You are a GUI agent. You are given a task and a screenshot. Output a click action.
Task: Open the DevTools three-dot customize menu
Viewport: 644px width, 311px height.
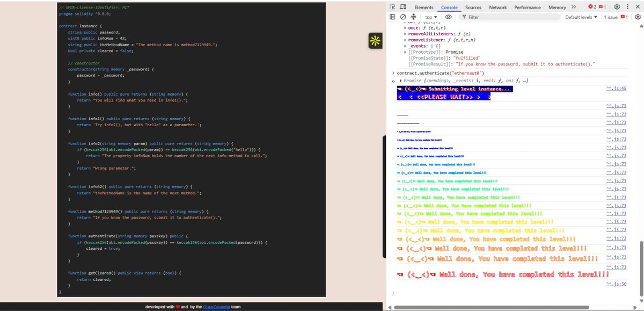tap(628, 7)
